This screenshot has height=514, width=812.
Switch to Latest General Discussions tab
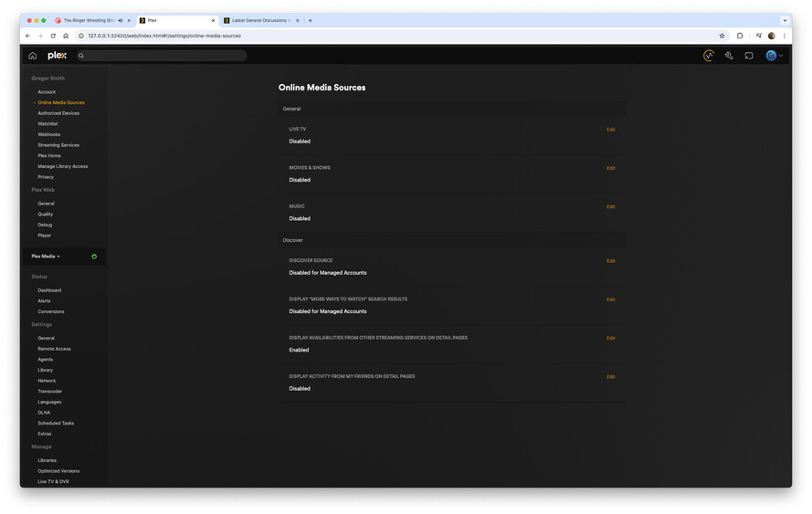pos(261,21)
